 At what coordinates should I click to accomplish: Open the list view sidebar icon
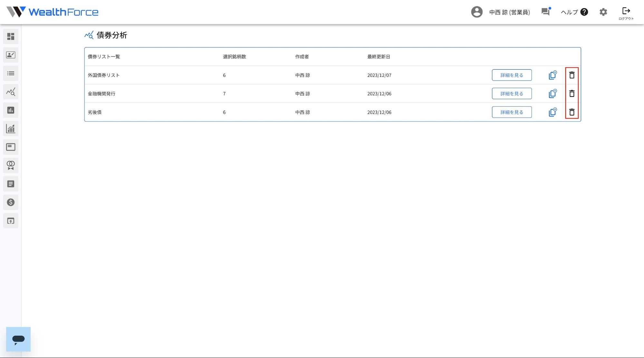click(11, 74)
